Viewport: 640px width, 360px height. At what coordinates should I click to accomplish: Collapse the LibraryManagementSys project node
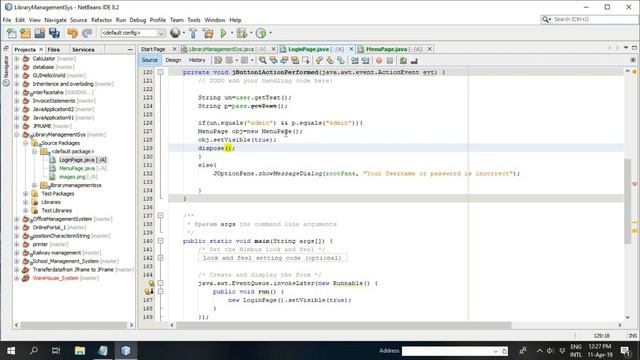[x=17, y=135]
